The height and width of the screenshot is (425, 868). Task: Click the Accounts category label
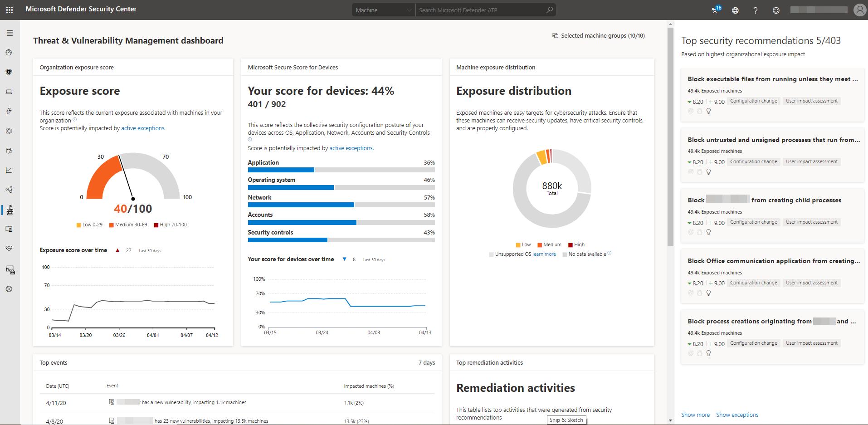point(260,215)
